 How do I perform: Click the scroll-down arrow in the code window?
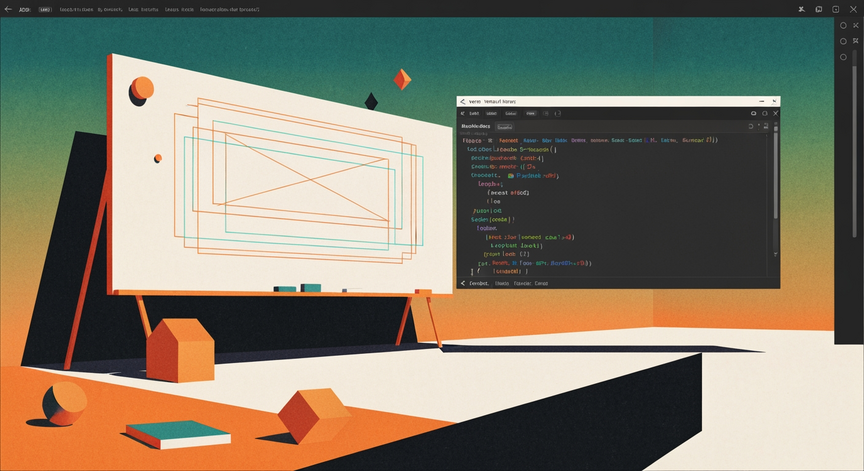(x=775, y=255)
